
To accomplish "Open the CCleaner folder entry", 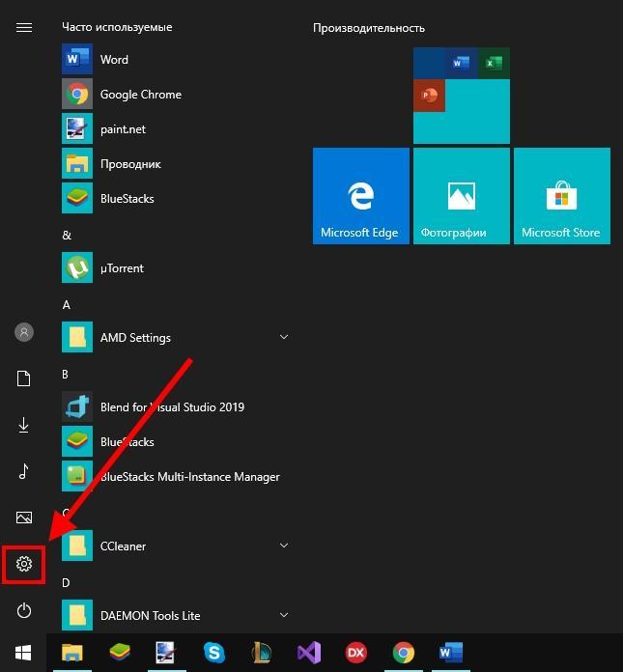I will point(178,546).
